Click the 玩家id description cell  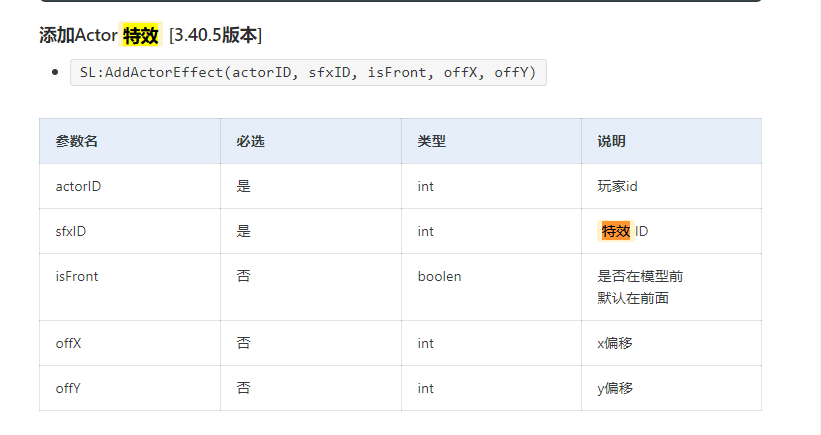click(617, 186)
